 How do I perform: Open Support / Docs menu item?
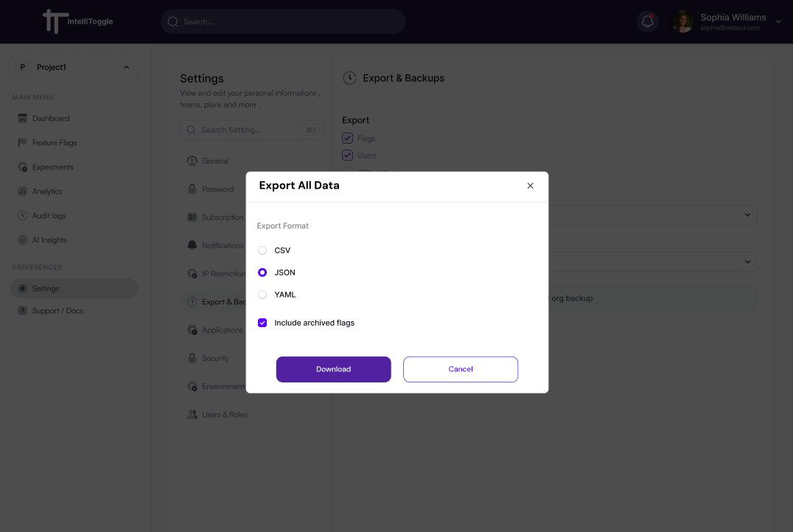(x=57, y=311)
